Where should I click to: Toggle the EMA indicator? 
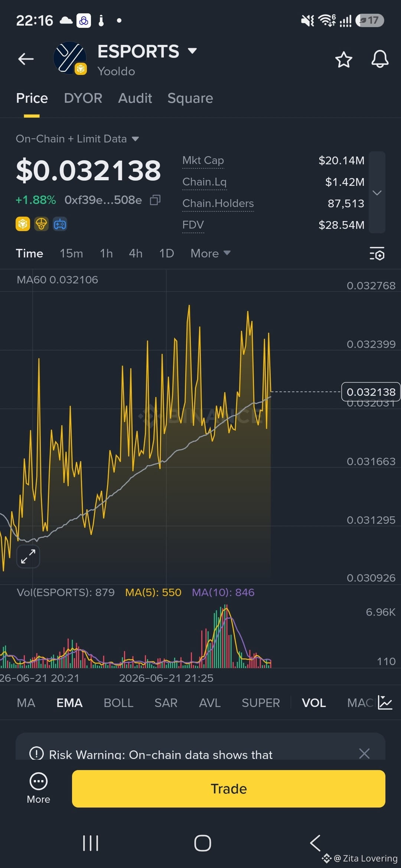point(69,703)
